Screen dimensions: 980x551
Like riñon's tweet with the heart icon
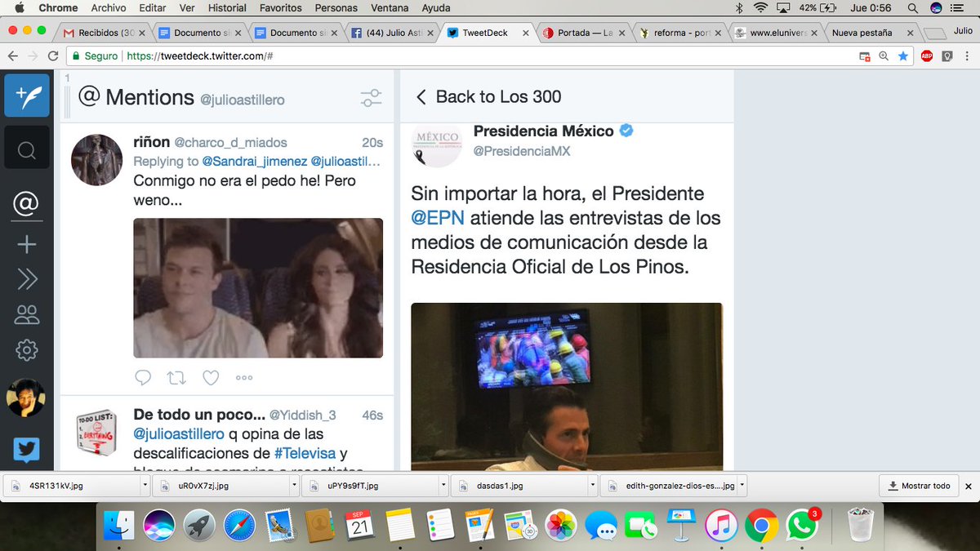coord(211,377)
